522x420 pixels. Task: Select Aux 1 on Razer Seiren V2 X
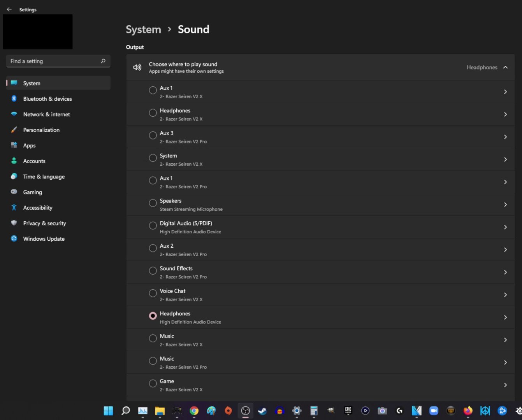[x=153, y=90]
